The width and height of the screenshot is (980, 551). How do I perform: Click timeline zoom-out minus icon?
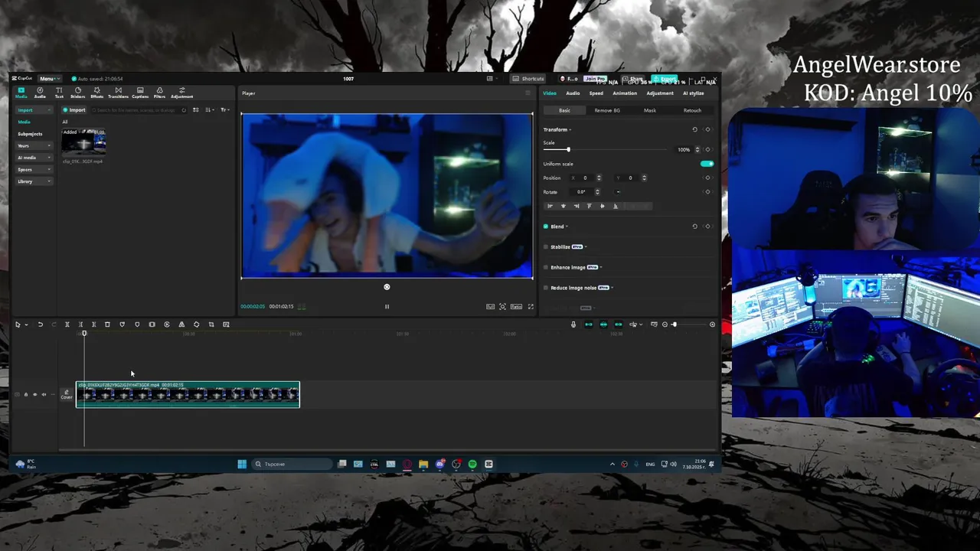coord(665,324)
